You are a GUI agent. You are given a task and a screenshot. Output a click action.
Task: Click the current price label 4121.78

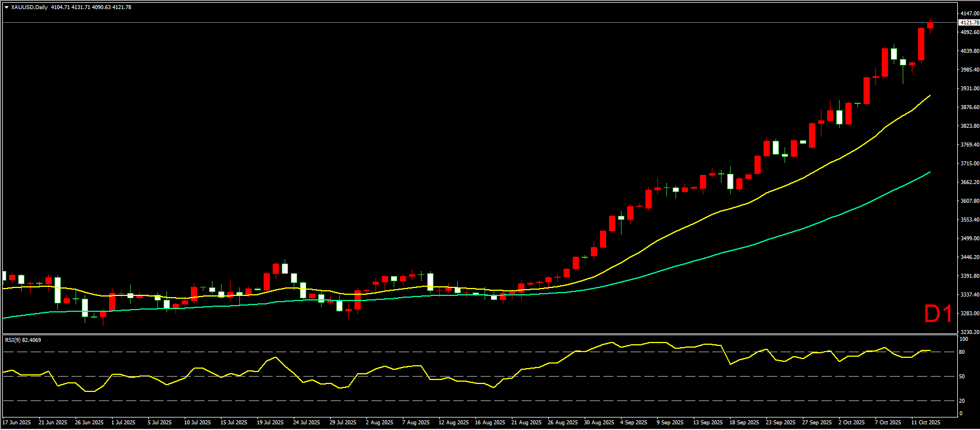969,23
